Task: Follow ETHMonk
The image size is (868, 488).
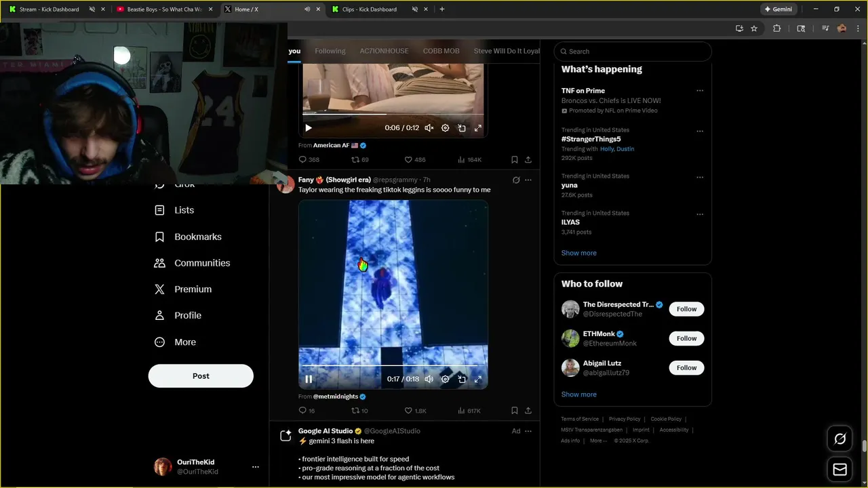Action: pos(686,338)
